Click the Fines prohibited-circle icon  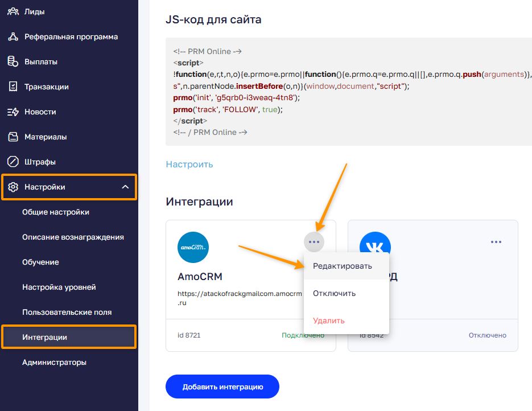(x=13, y=162)
